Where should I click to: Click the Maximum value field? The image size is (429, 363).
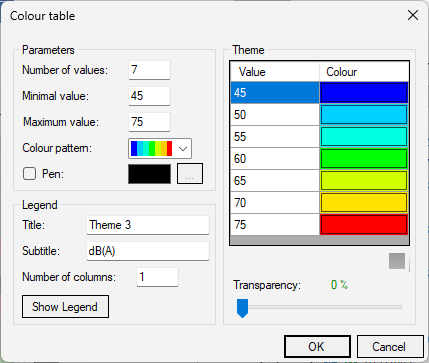click(x=149, y=122)
